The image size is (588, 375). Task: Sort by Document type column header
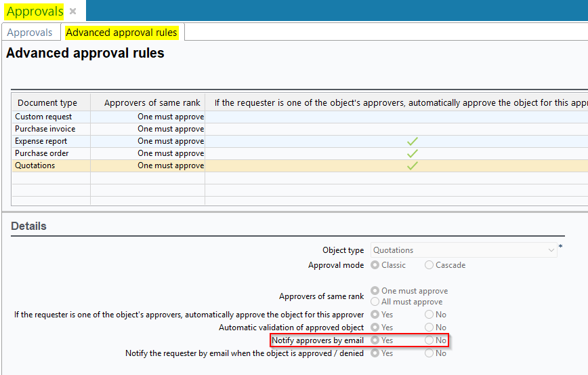coord(47,102)
